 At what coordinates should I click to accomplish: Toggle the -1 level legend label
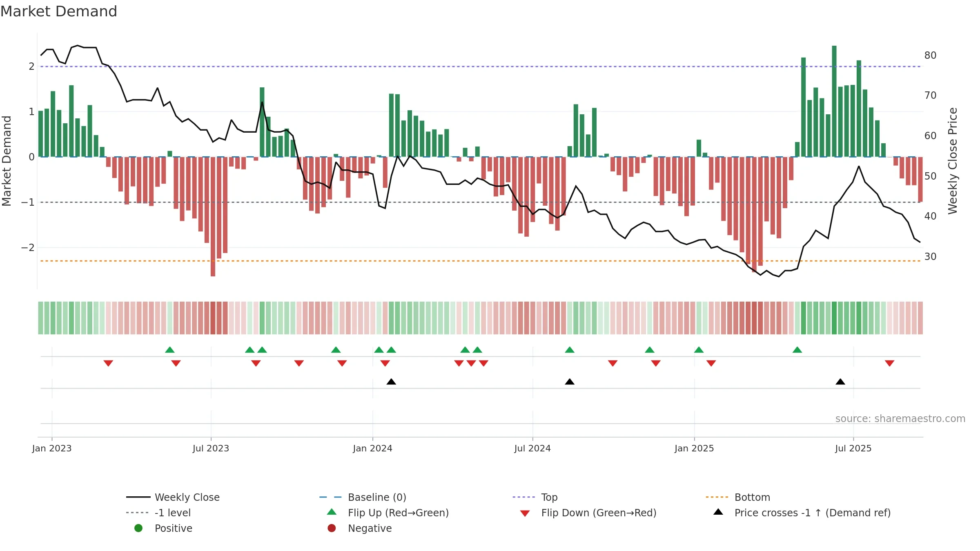coord(173,513)
